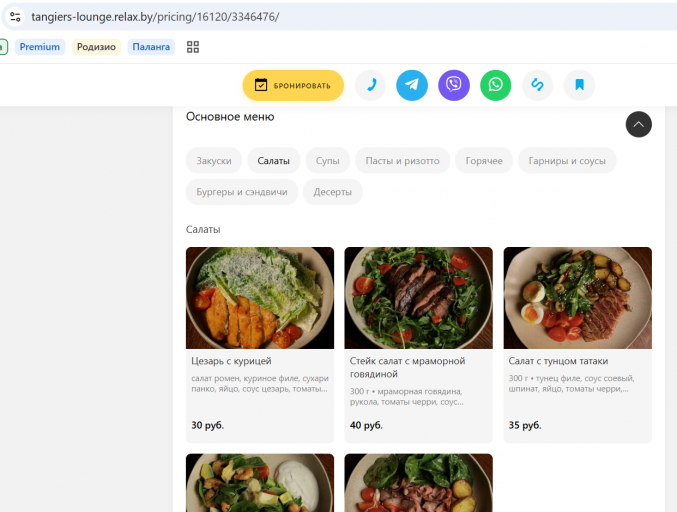The image size is (677, 512).
Task: Open the Premium bookmark
Action: click(x=40, y=47)
